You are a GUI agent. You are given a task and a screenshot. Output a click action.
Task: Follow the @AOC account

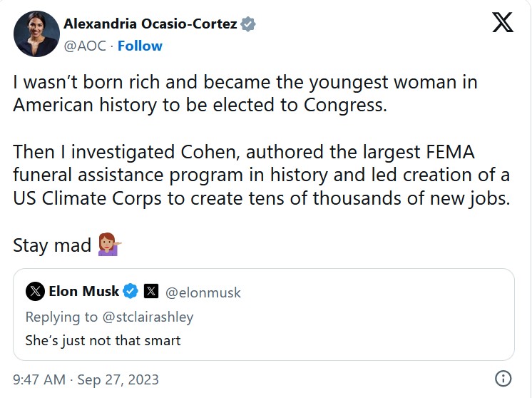(140, 46)
